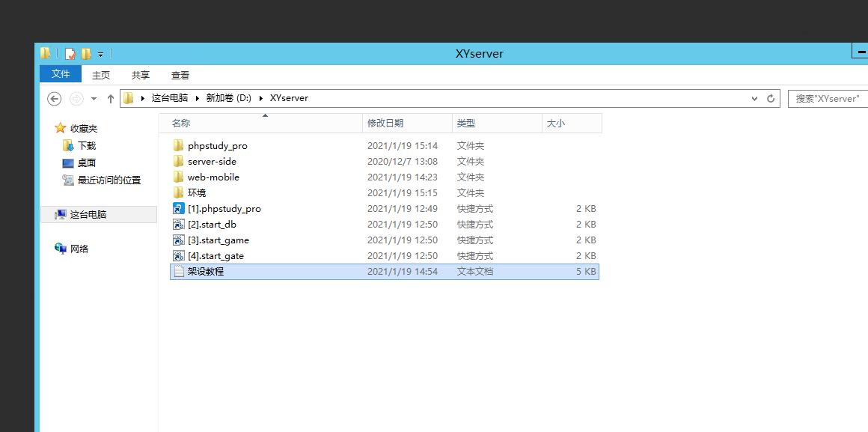This screenshot has height=432, width=868.
Task: Select the [2].start_db shortcut
Action: 212,225
